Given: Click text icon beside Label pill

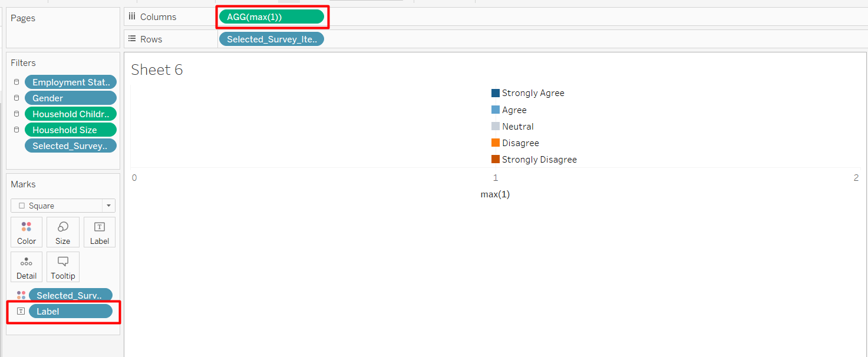Looking at the screenshot, I should [x=21, y=311].
